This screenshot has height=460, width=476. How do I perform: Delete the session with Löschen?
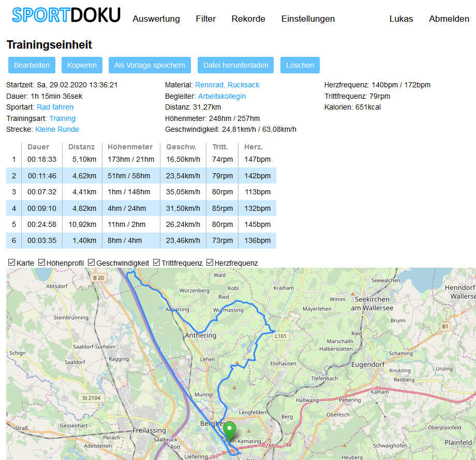(x=300, y=65)
